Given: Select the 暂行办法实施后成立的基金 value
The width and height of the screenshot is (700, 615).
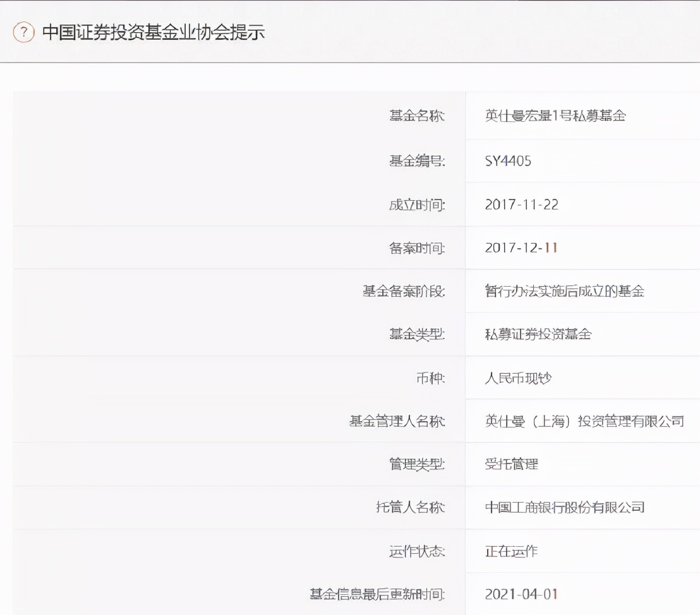Looking at the screenshot, I should [564, 291].
